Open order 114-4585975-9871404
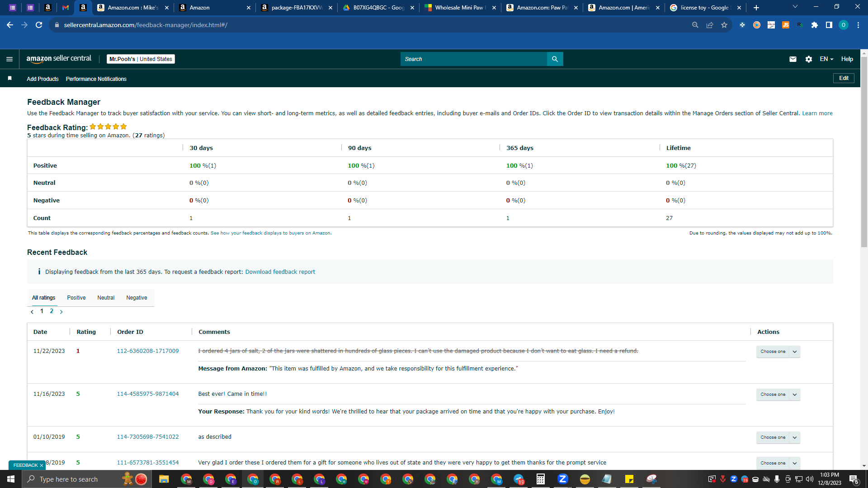This screenshot has height=488, width=868. tap(148, 394)
